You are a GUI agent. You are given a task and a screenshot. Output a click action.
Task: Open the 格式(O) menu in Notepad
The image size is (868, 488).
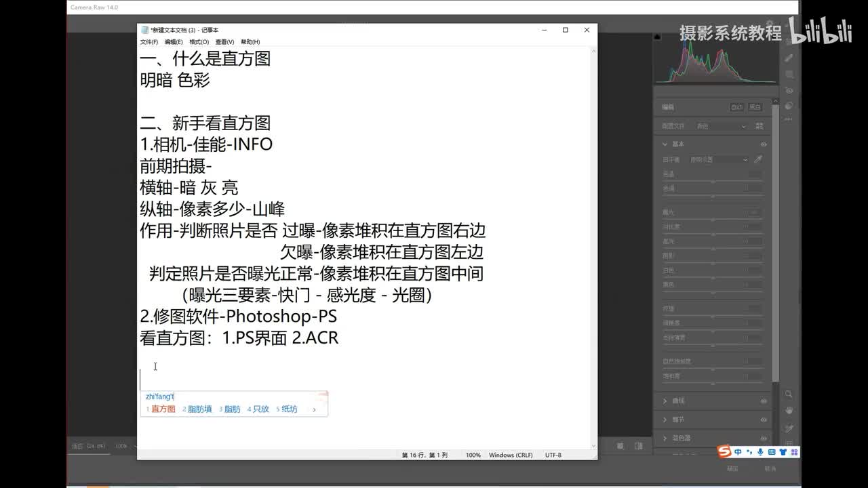click(x=199, y=42)
